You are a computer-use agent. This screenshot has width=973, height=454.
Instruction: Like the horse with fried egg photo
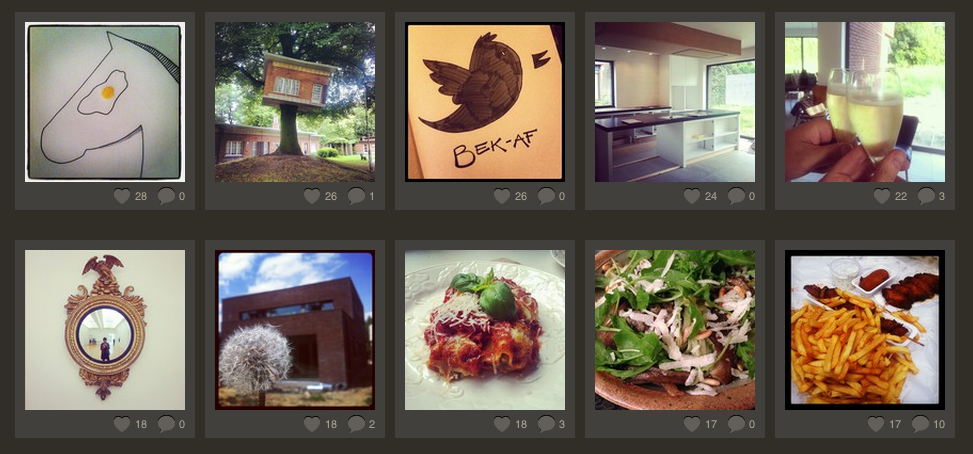[x=122, y=197]
